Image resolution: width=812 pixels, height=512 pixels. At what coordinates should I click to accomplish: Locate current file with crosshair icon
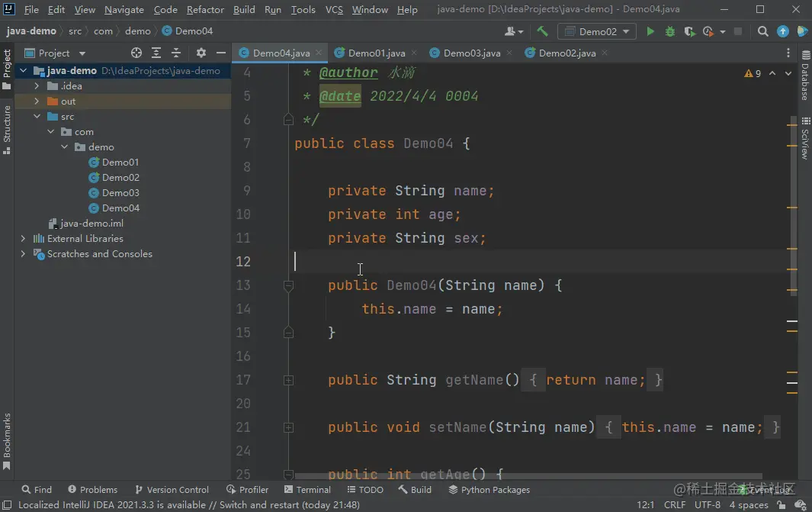[136, 53]
